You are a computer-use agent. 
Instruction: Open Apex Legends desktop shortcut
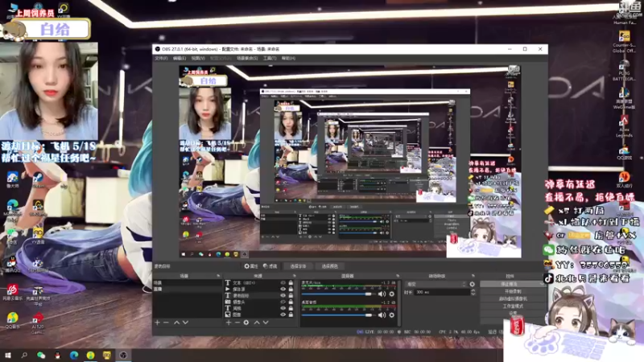pos(624,127)
